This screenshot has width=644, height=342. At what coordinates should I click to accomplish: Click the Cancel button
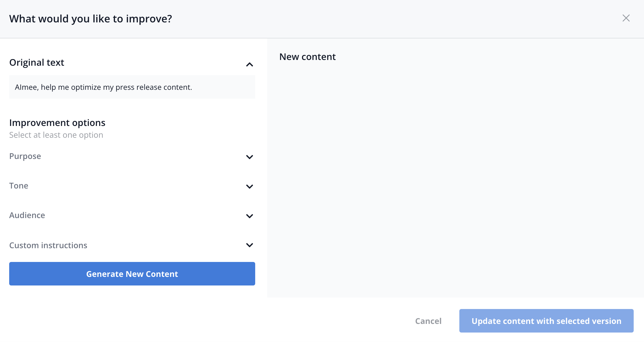coord(428,321)
